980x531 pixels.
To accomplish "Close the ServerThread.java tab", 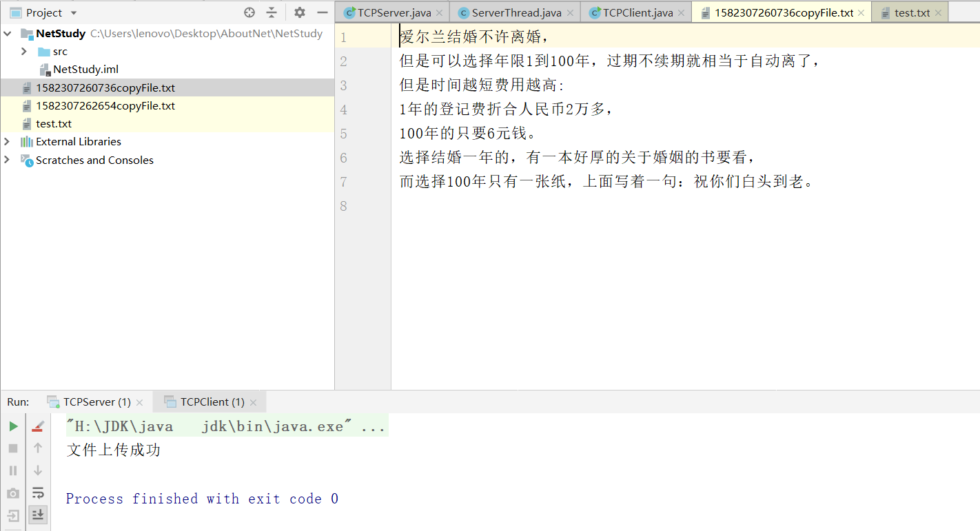I will pos(570,13).
